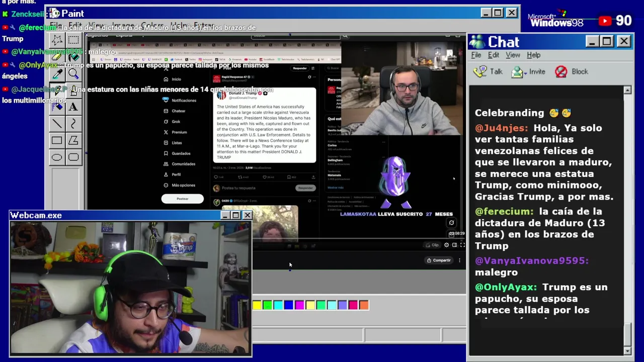The width and height of the screenshot is (644, 362).
Task: Choose the Curve tool in Paint
Action: coord(73,124)
